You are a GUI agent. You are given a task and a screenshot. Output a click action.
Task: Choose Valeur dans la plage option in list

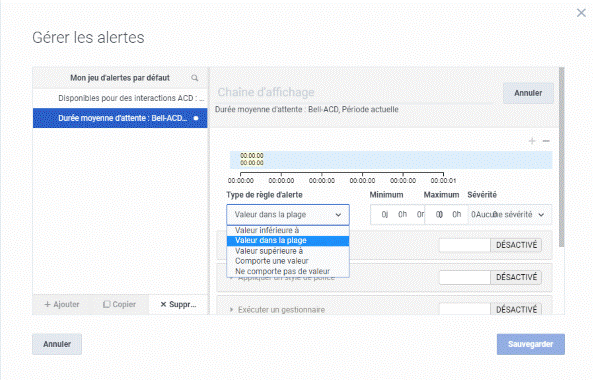click(x=288, y=241)
